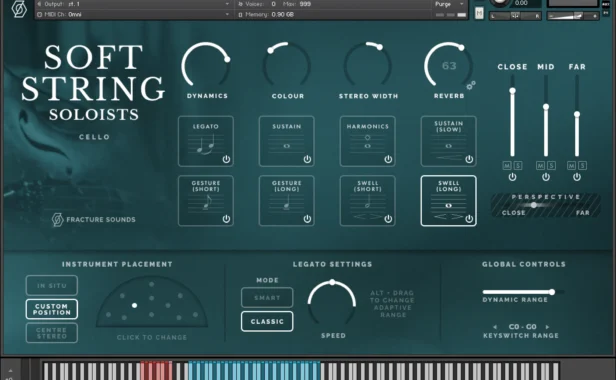This screenshot has width=616, height=380.
Task: Click the selected white dot on placement map
Action: click(134, 305)
